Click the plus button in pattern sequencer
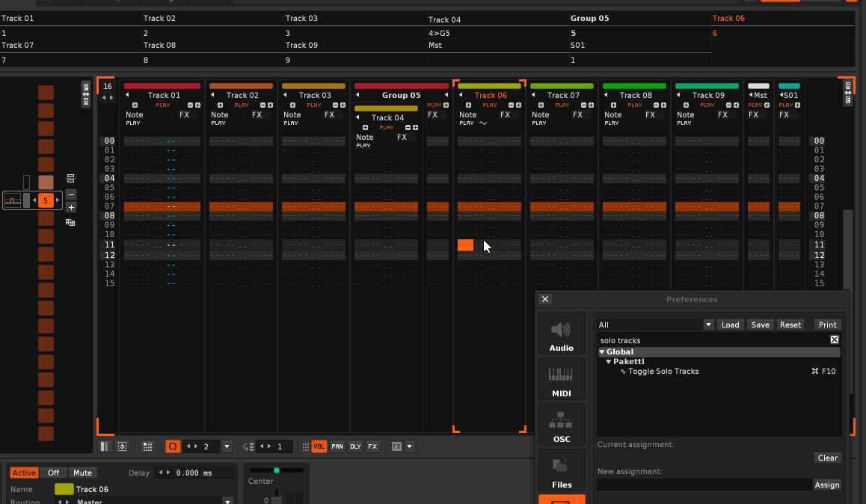866x504 pixels. pos(71,207)
